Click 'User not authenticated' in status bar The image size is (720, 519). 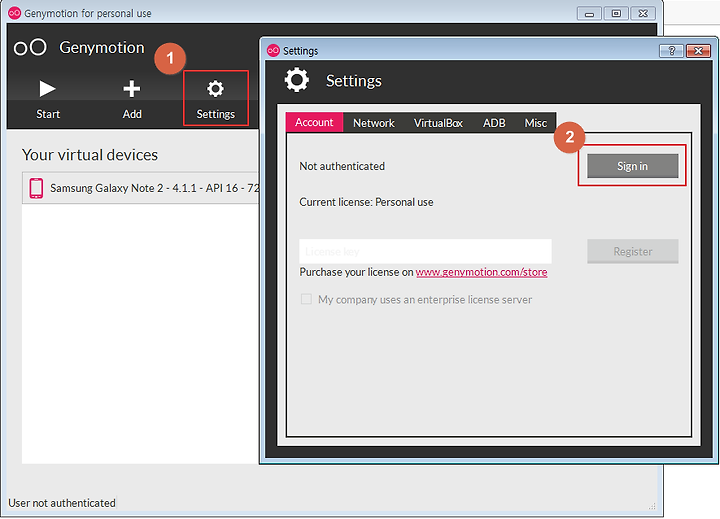click(62, 503)
